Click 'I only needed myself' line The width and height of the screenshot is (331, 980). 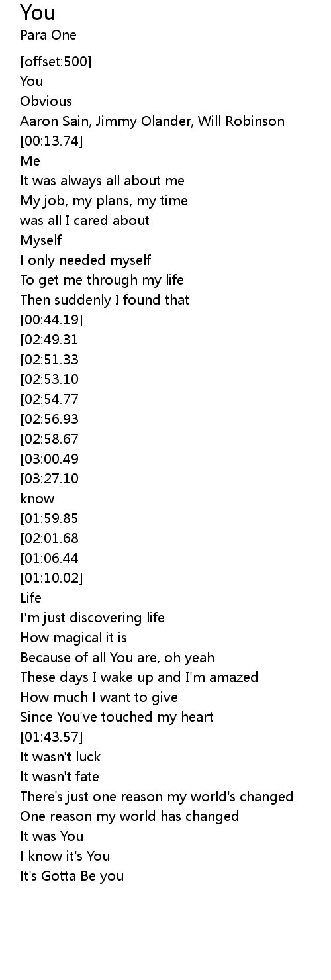tap(85, 260)
